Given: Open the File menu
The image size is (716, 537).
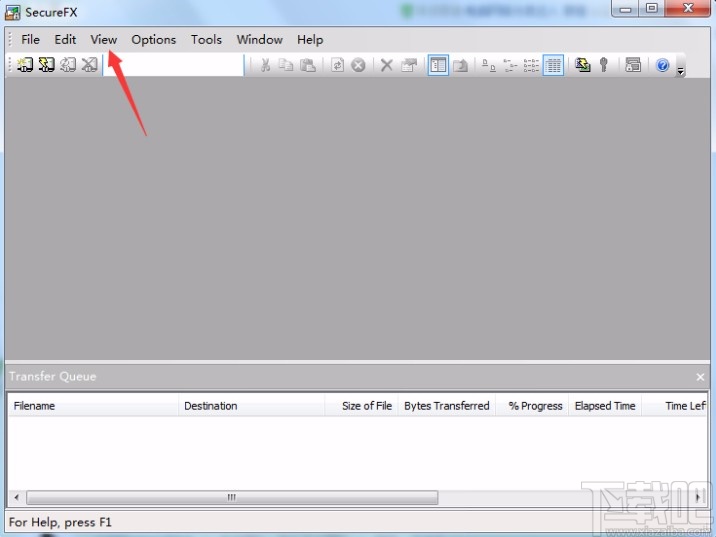Looking at the screenshot, I should [31, 40].
